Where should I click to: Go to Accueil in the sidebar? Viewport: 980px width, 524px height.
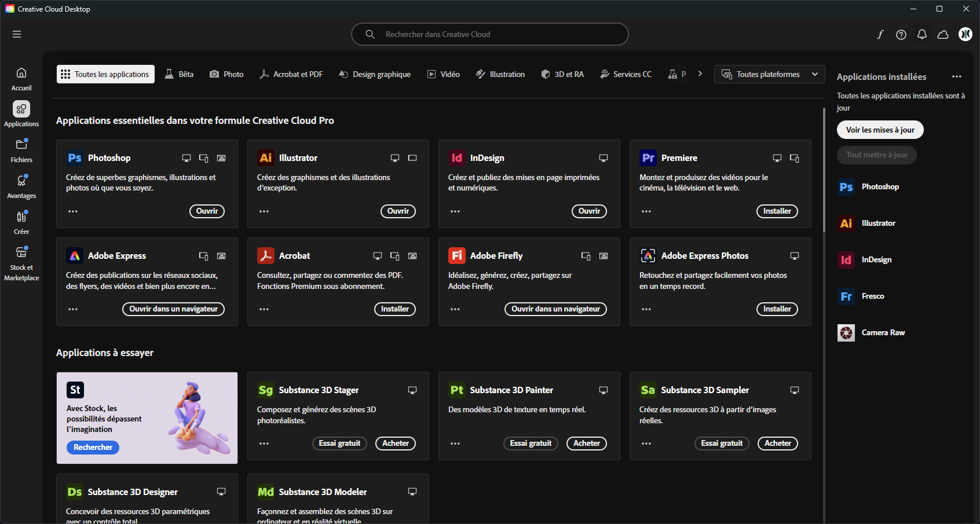[x=21, y=79]
